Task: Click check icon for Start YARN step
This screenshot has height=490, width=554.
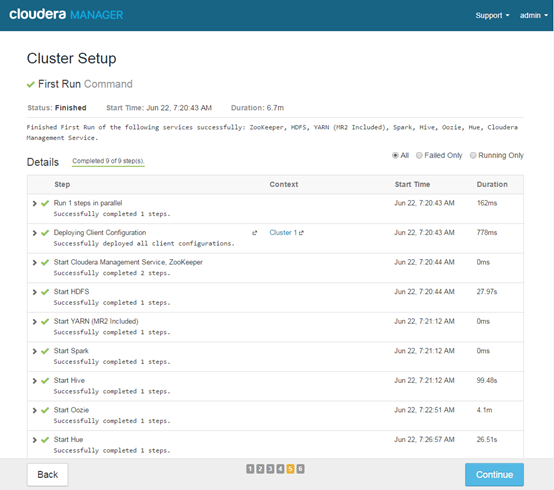Action: 45,322
